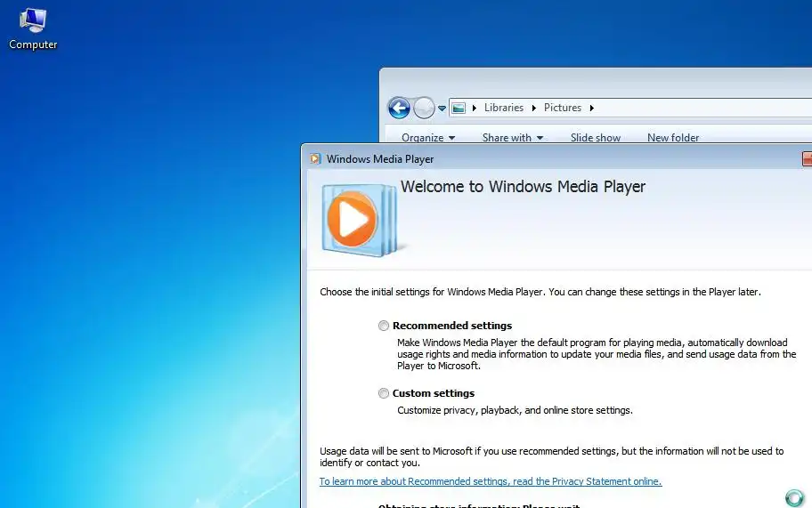Click the library icon in the address bar
Viewport: 812px width, 508px height.
tap(459, 109)
